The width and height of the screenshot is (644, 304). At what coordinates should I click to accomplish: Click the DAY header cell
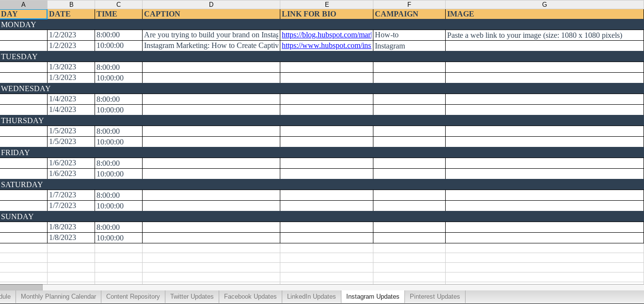click(23, 14)
